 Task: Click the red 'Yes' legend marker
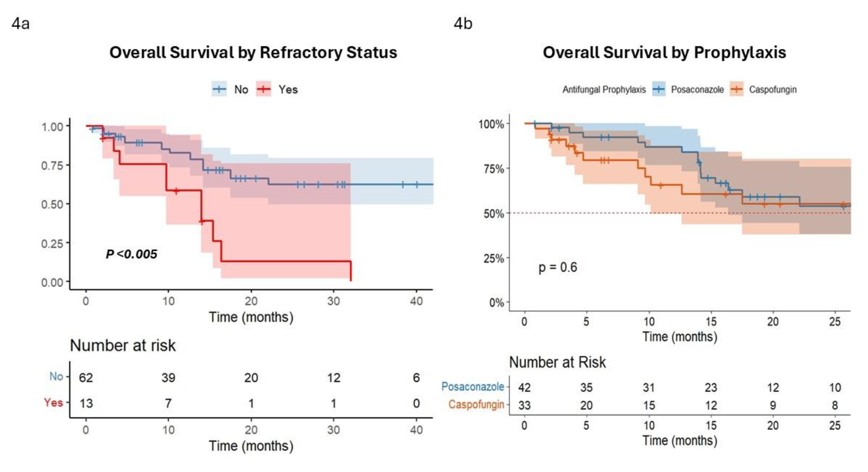coord(263,89)
